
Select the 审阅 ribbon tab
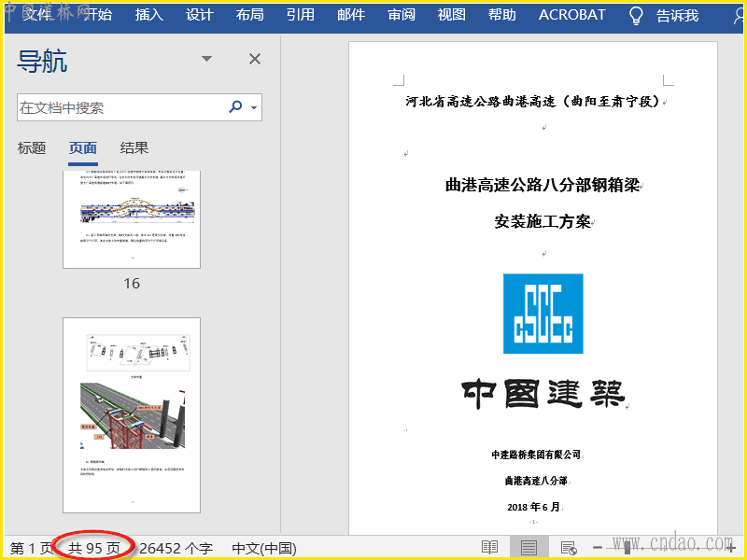coord(402,15)
